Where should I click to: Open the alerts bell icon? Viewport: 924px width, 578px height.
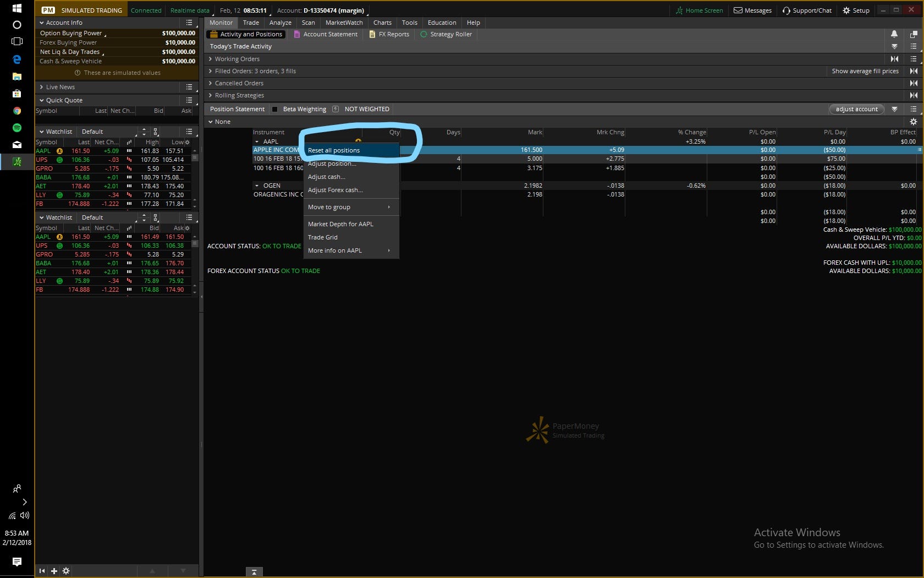(x=894, y=34)
